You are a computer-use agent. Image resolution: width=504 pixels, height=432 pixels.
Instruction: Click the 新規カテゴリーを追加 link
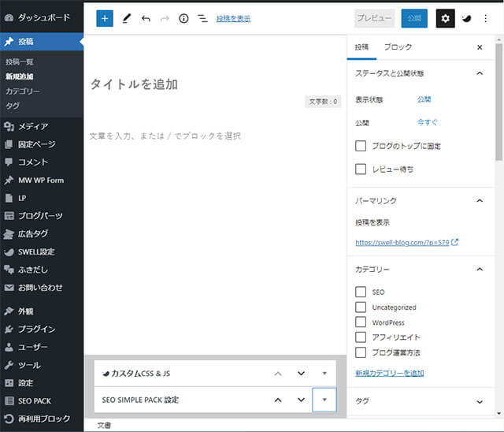[x=389, y=373]
